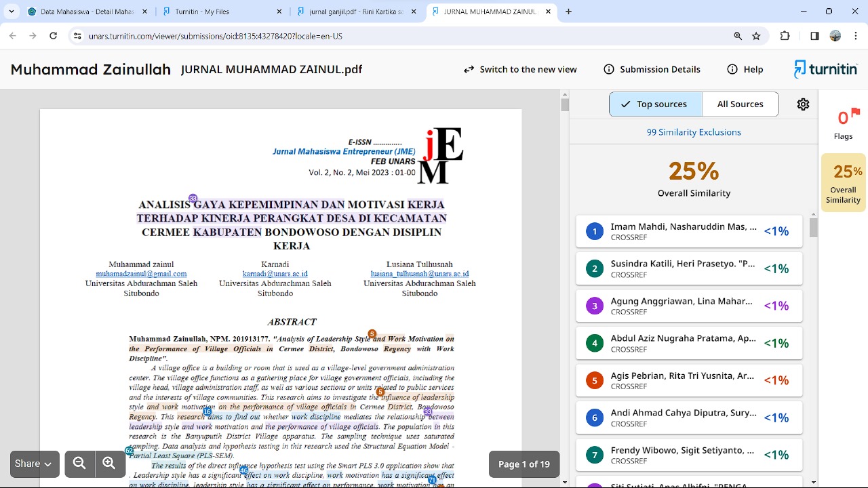
Task: Close the jurnal ganjil.pdf tab
Action: [x=414, y=12]
